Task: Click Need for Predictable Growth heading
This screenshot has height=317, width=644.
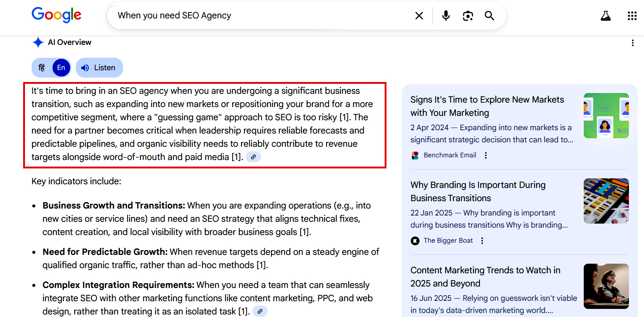Action: click(x=105, y=252)
